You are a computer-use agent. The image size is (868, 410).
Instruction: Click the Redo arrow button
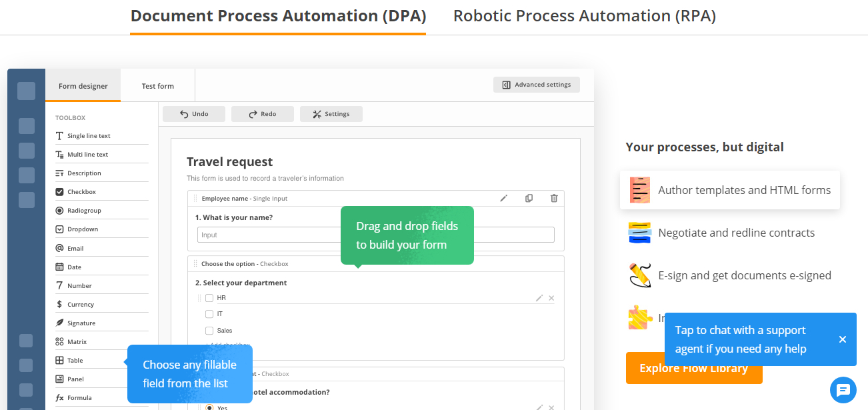[x=263, y=114]
